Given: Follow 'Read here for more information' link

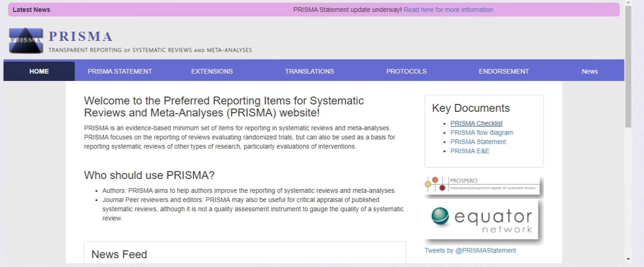Looking at the screenshot, I should [448, 10].
